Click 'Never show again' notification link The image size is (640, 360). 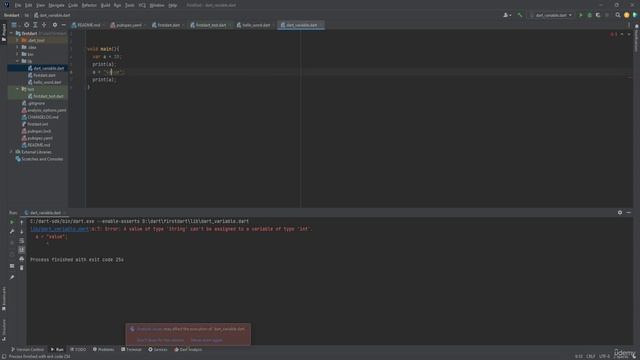click(207, 340)
